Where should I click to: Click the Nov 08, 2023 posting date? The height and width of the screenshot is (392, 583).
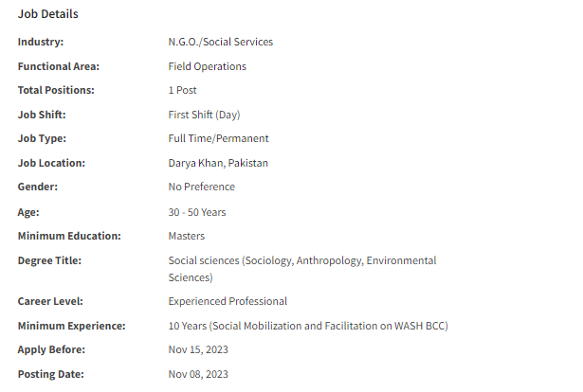click(198, 374)
